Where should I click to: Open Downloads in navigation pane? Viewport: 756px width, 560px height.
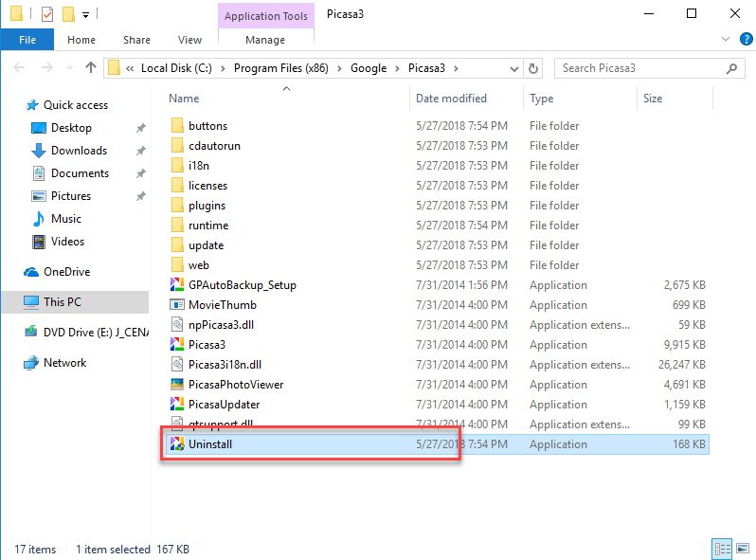79,151
